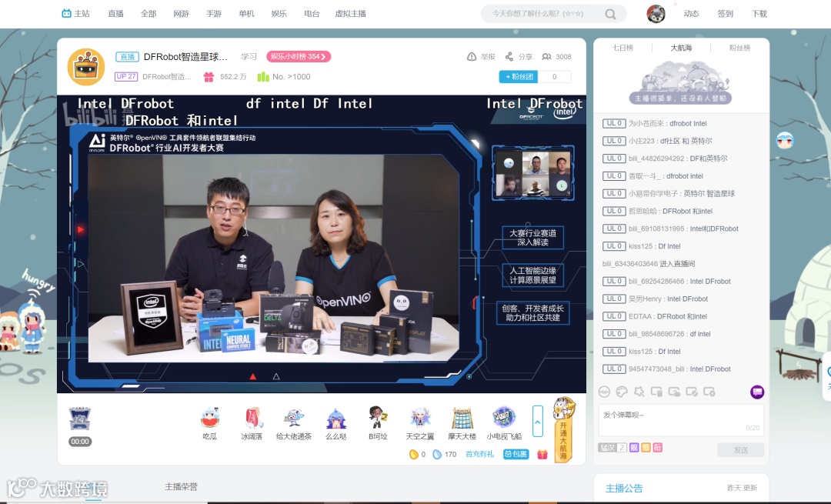Screen dimensions: 831x504
Task: Click the star effects icon in chat toolbar
Action: (x=639, y=392)
